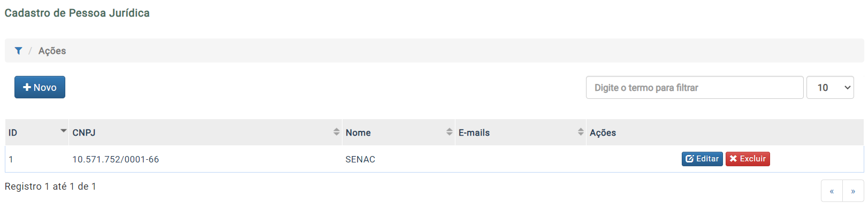Click the Ações column header
This screenshot has height=210, width=868.
point(725,133)
